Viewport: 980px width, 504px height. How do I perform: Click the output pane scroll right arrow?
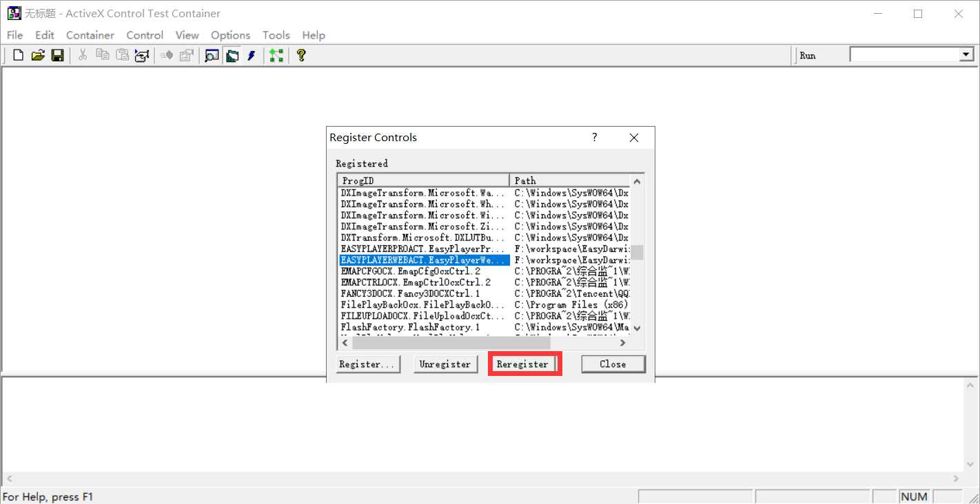(x=957, y=479)
